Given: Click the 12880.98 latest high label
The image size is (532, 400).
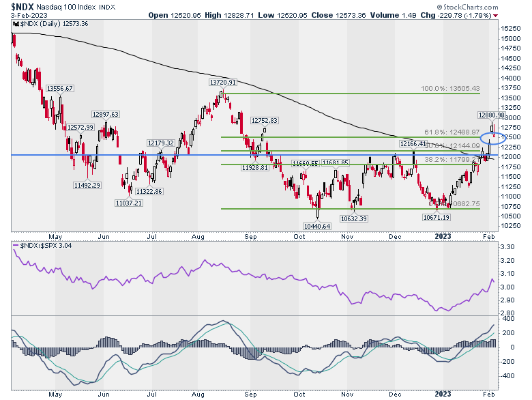Looking at the screenshot, I should pos(491,115).
